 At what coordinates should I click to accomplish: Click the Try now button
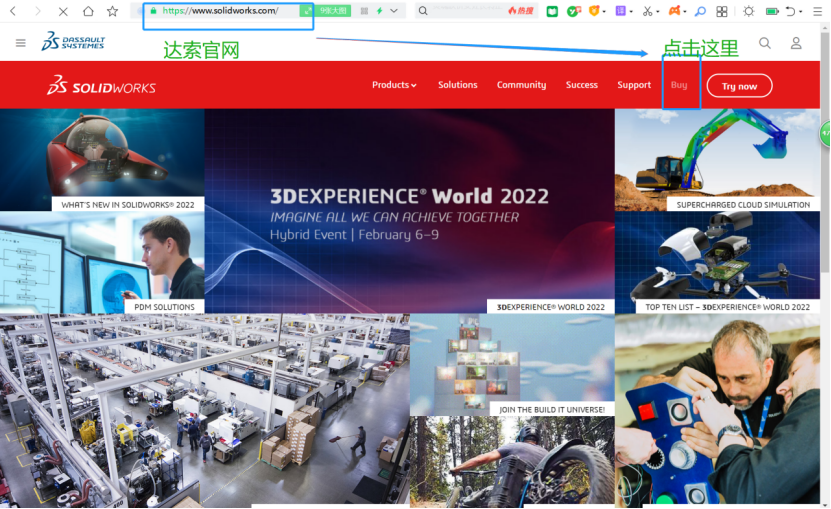tap(739, 86)
